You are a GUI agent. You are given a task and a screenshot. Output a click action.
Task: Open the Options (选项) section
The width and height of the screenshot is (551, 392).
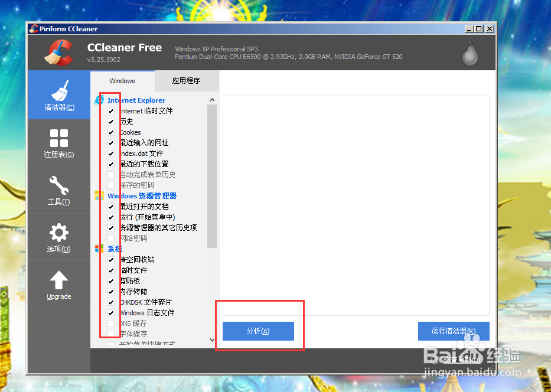[59, 237]
